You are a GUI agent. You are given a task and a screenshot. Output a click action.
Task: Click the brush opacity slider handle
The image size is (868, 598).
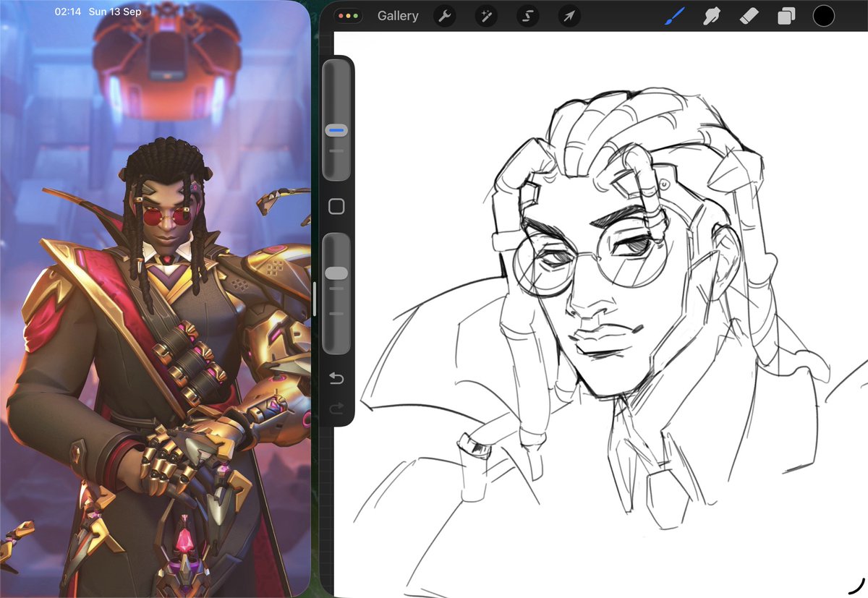[336, 273]
